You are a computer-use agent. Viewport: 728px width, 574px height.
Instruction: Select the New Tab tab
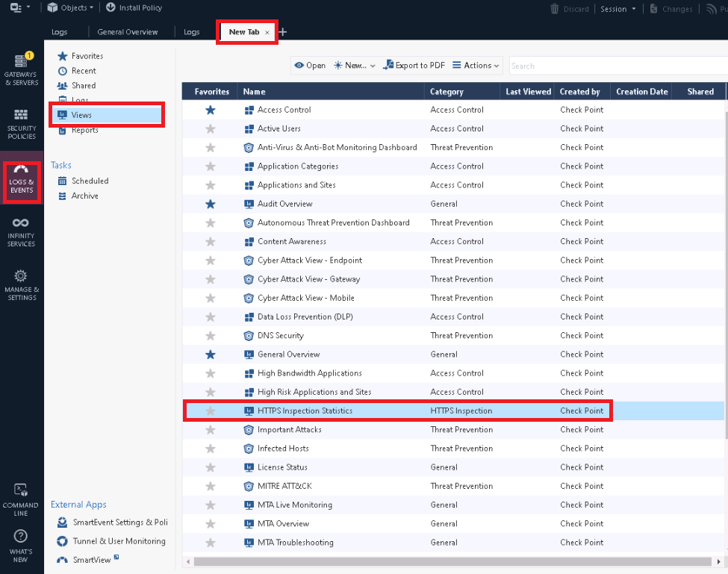243,32
